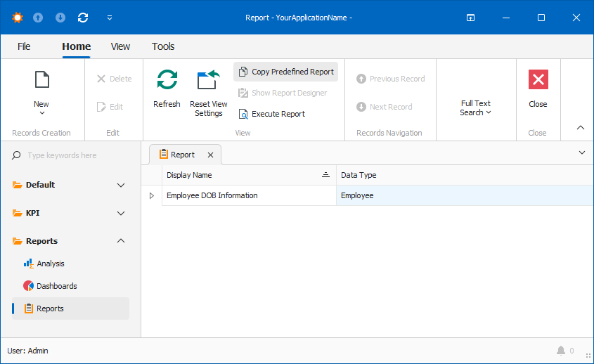Select the Employee DOB Information cell
This screenshot has height=364, width=594.
(250, 195)
